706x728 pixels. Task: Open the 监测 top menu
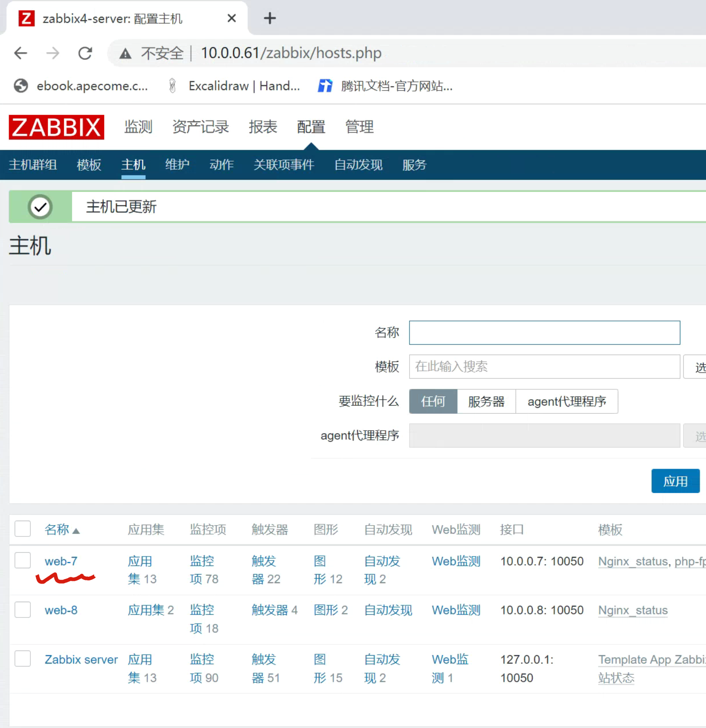[138, 127]
